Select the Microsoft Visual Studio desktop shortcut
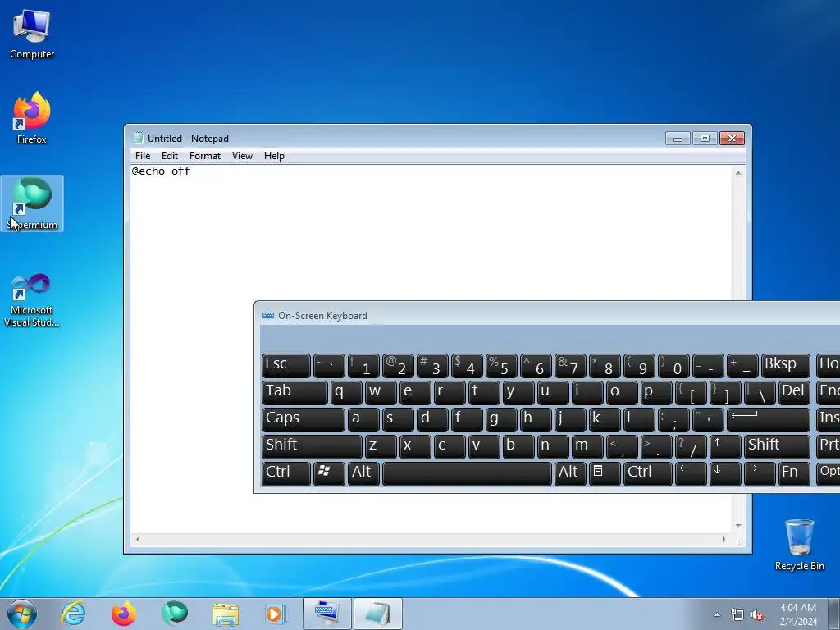The width and height of the screenshot is (840, 630). click(x=32, y=300)
